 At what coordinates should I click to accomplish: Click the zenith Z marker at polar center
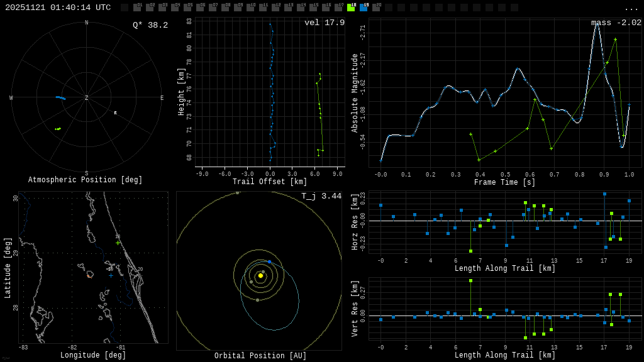[x=87, y=98]
